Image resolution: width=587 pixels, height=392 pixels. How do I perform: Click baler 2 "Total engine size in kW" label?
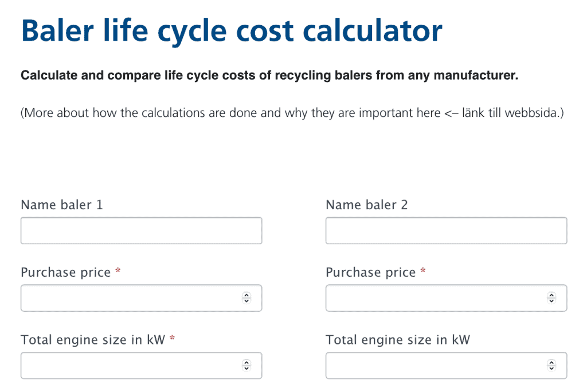pyautogui.click(x=397, y=340)
